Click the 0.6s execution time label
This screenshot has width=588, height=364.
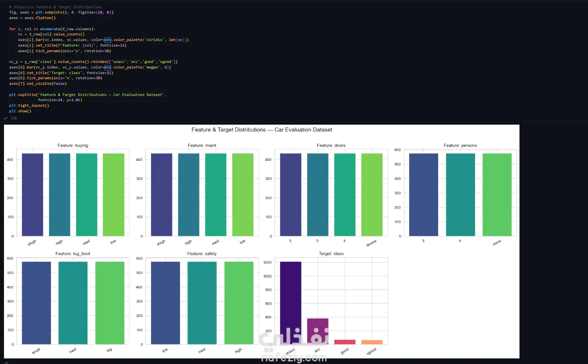click(x=14, y=118)
